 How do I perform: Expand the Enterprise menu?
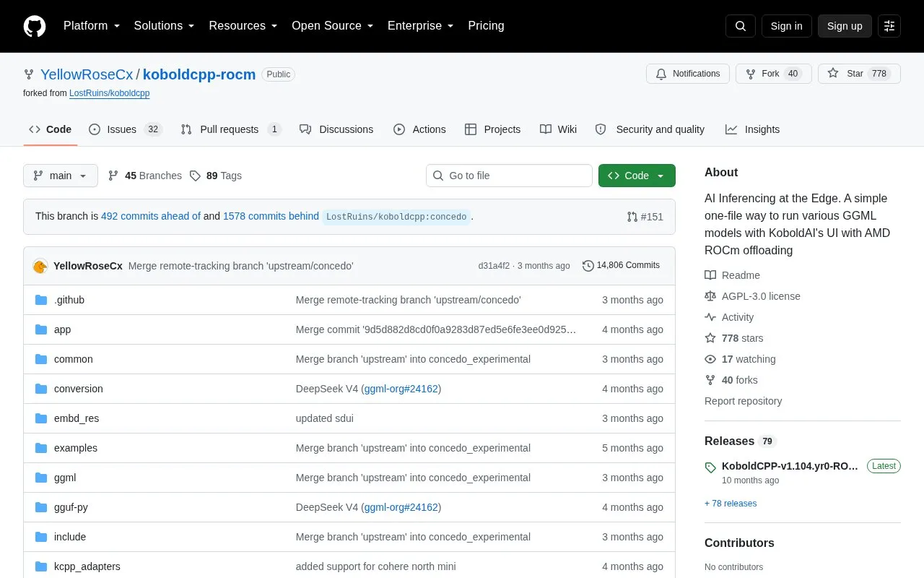[x=421, y=26]
